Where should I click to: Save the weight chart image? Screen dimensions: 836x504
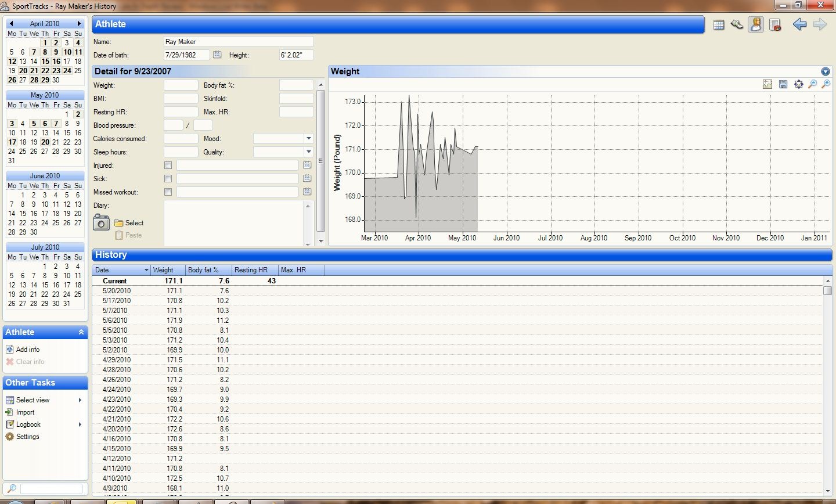(783, 84)
